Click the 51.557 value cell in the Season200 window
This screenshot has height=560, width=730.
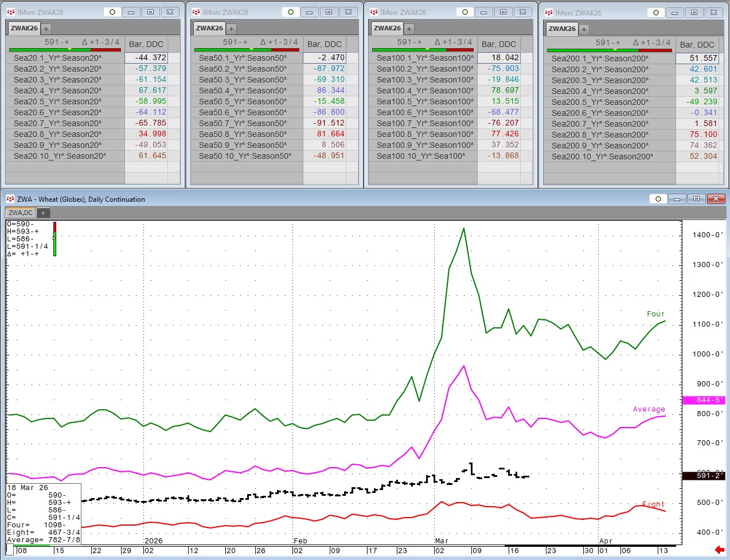[x=697, y=58]
